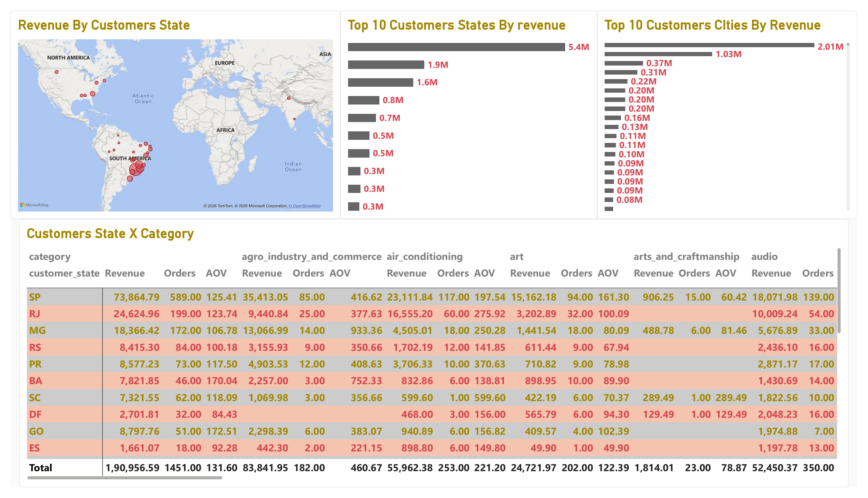Click the 0.22M city revenue bar
868x498 pixels.
(x=616, y=81)
